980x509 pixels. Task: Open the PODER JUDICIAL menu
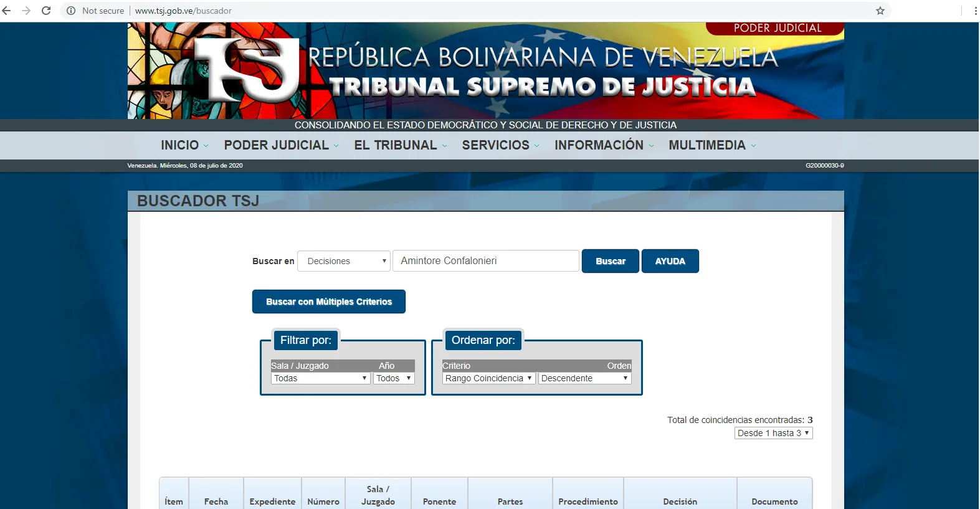276,145
